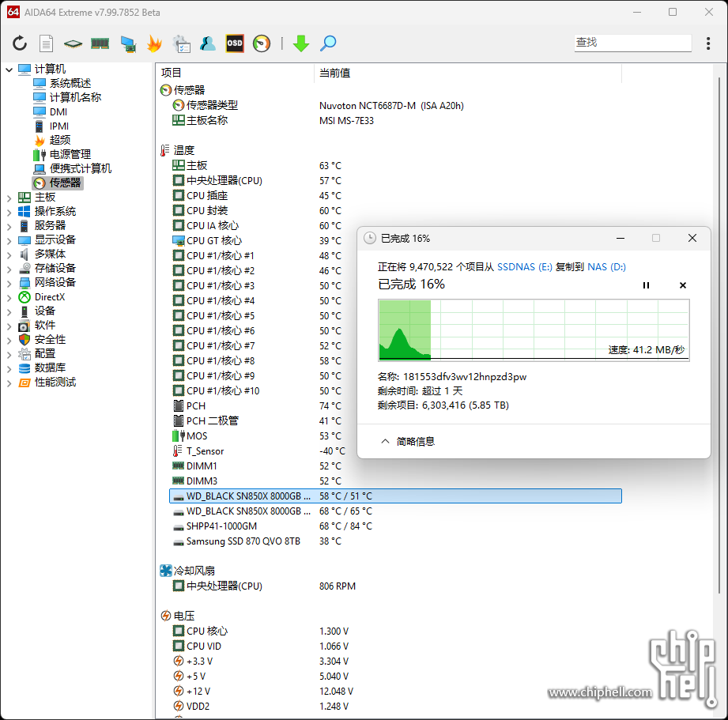Screen dimensions: 728x720
Task: Cancel the file copy with X button
Action: [682, 285]
